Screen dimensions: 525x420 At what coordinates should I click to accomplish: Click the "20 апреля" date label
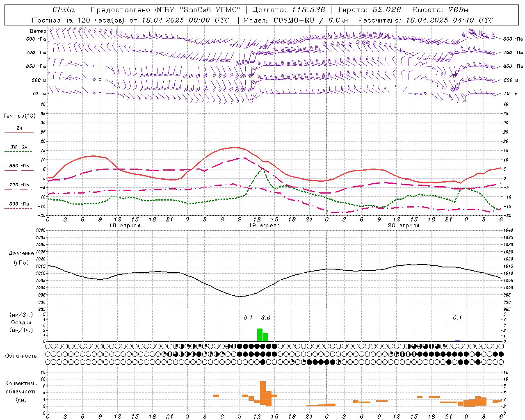coord(404,226)
